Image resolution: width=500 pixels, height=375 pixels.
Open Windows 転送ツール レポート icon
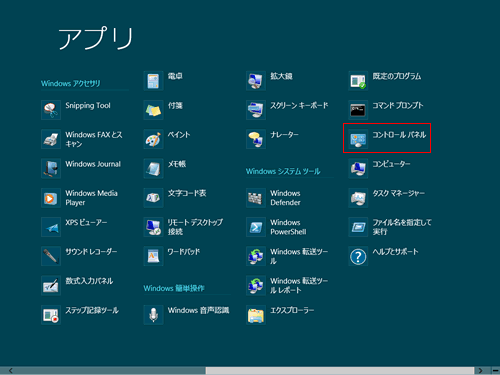point(256,286)
